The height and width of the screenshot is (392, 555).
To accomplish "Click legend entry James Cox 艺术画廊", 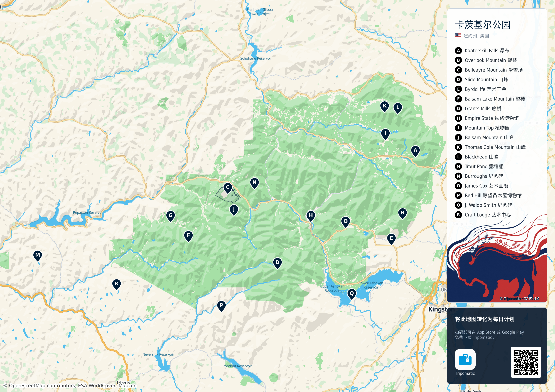I will (x=482, y=186).
